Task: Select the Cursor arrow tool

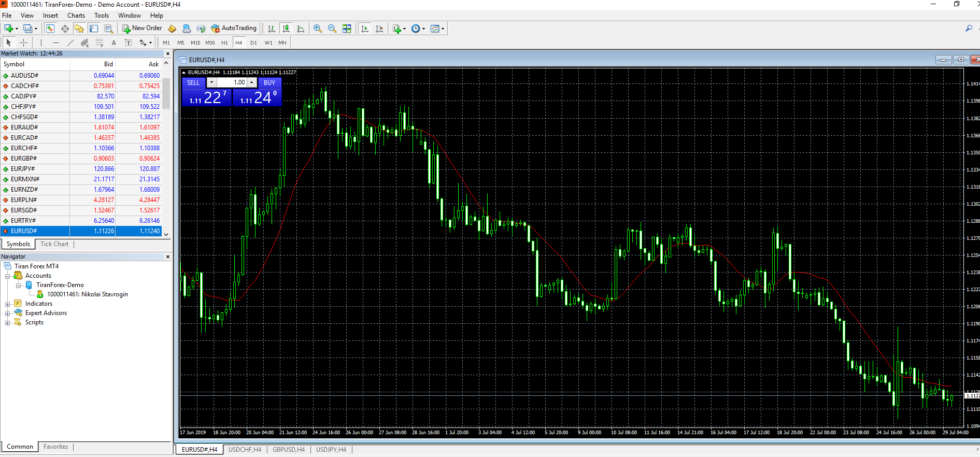Action: [x=8, y=42]
